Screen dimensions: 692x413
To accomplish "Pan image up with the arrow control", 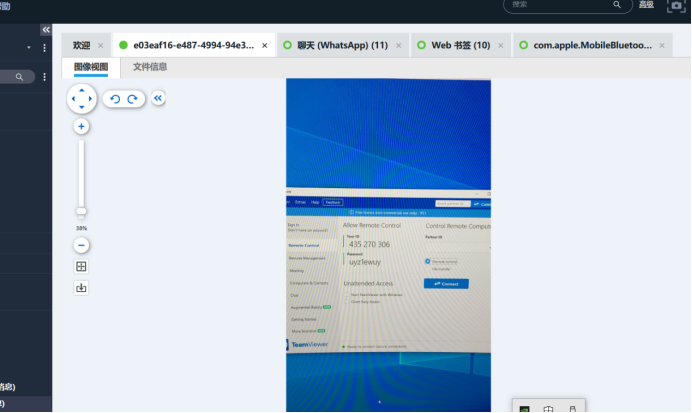I will pos(82,90).
